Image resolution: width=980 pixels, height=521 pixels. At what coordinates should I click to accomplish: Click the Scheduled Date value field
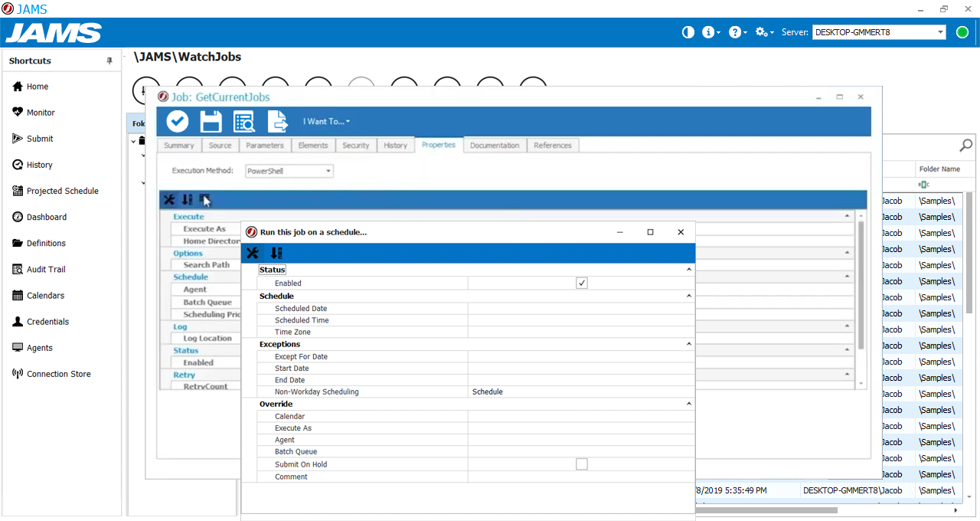(x=581, y=308)
